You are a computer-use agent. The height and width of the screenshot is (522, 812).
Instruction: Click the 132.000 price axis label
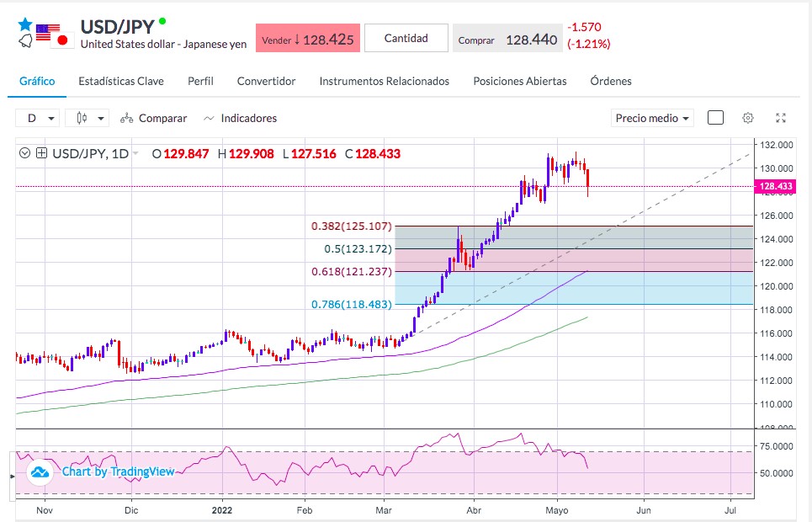tap(777, 145)
